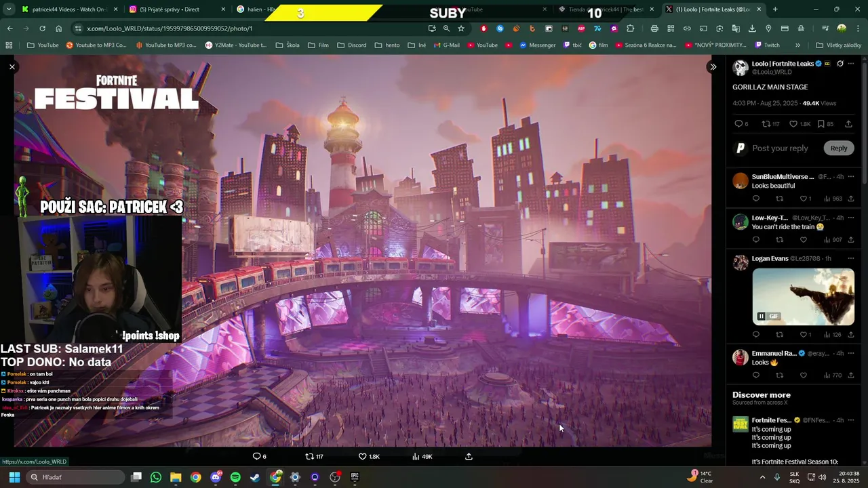Open Epic Games Launcher from the taskbar
The height and width of the screenshot is (488, 868).
tap(355, 477)
